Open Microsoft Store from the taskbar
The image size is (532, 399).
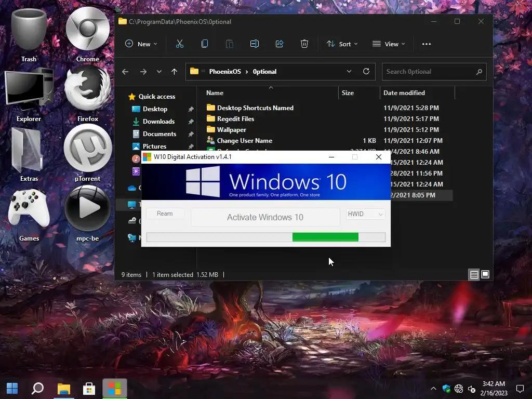tap(89, 389)
